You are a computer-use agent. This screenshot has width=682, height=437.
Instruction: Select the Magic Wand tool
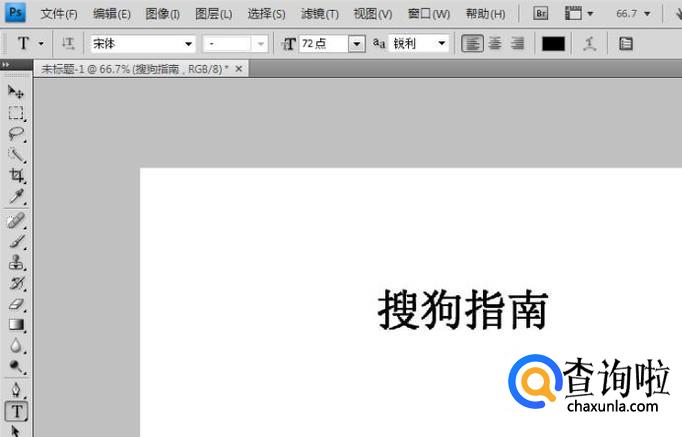tap(16, 155)
